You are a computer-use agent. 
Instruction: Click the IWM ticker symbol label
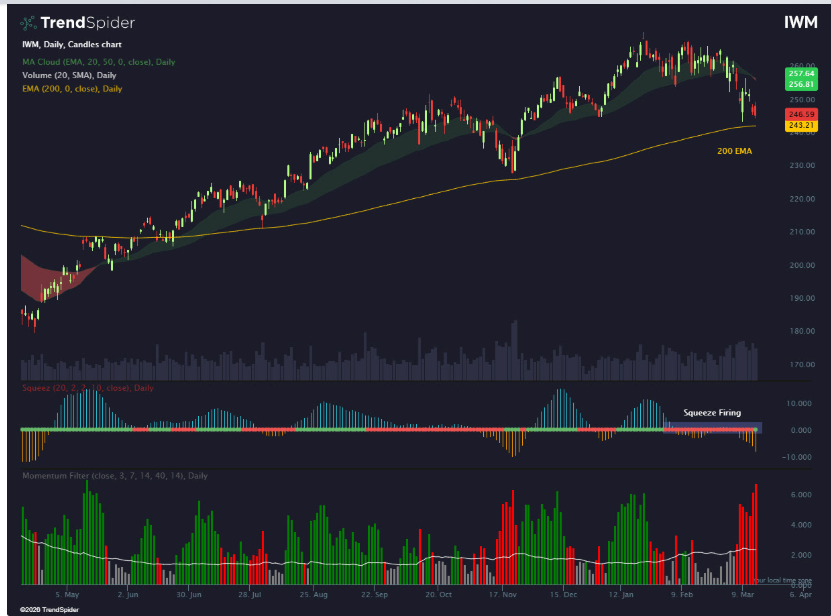(x=802, y=21)
